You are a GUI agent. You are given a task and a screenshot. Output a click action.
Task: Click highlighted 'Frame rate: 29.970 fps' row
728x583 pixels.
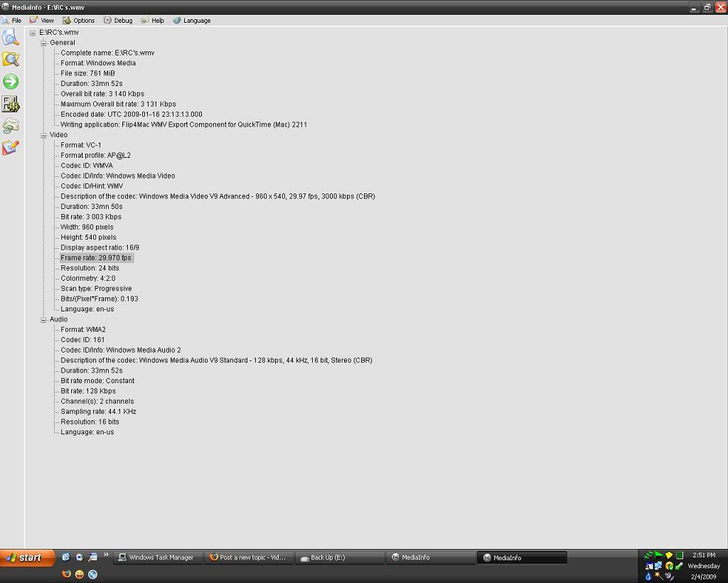[x=96, y=257]
